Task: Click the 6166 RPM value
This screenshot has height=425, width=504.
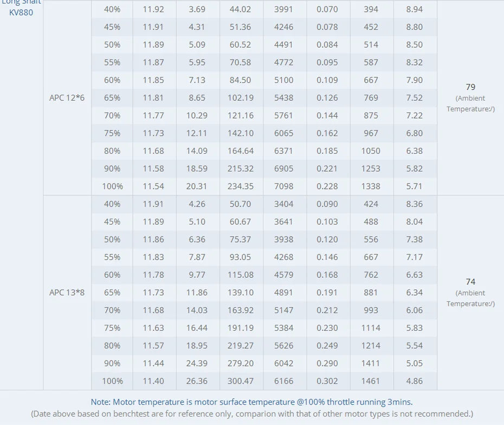Action: click(283, 381)
